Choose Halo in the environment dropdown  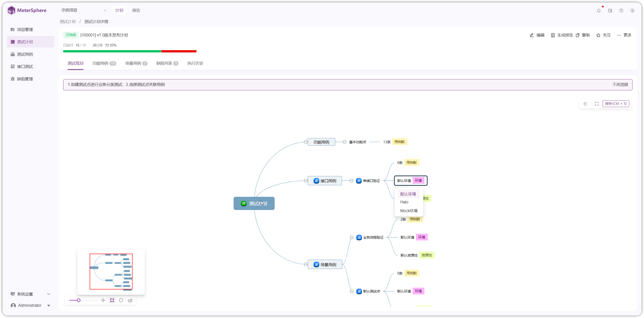point(409,202)
